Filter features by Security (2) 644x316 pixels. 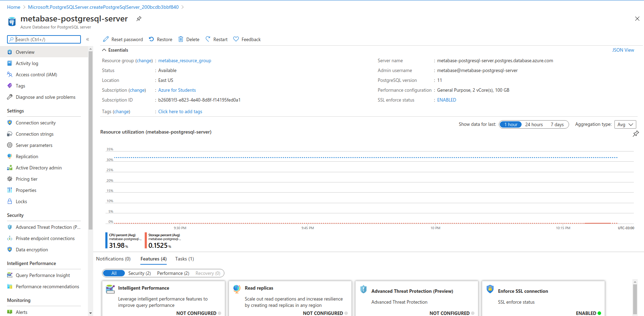(x=139, y=273)
